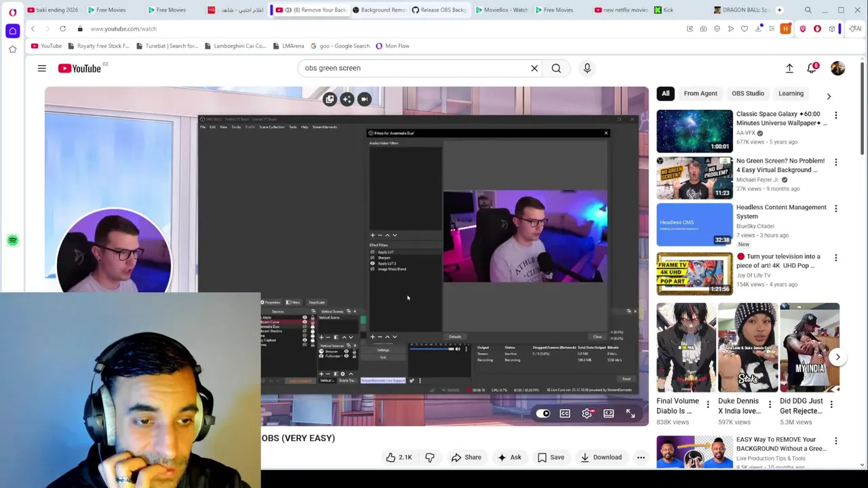Toggle closed captions on the player
Screen dimensions: 868x488
point(565,413)
